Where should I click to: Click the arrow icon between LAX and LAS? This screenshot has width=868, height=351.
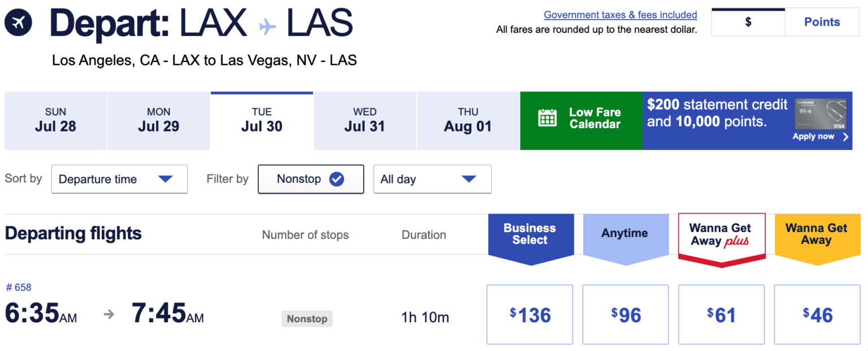coord(268,25)
